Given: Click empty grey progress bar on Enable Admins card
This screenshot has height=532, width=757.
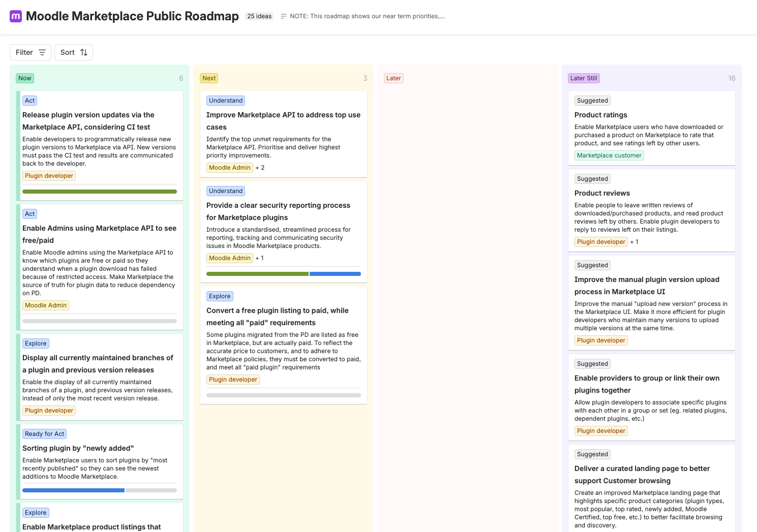Looking at the screenshot, I should coord(100,321).
